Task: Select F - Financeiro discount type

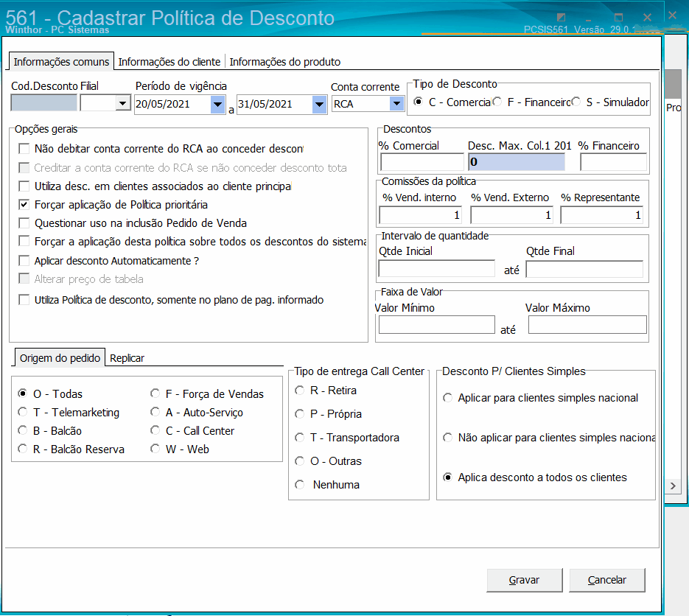Action: [497, 102]
